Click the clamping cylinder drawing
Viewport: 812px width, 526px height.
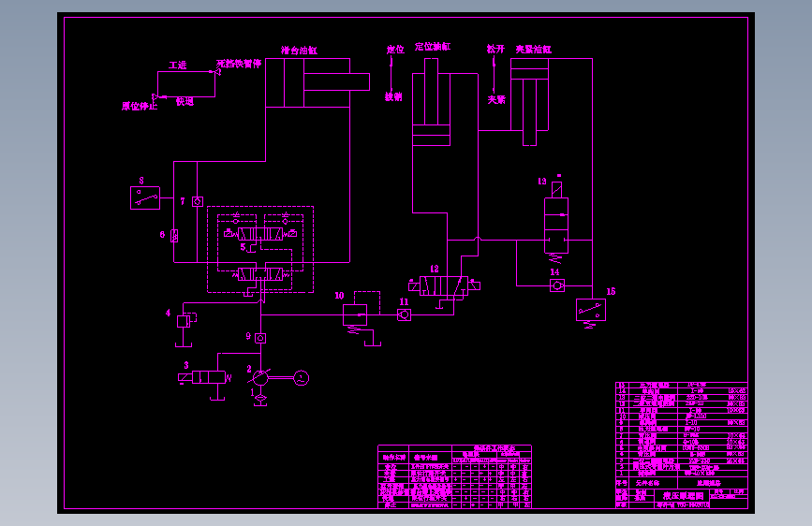tap(530, 102)
